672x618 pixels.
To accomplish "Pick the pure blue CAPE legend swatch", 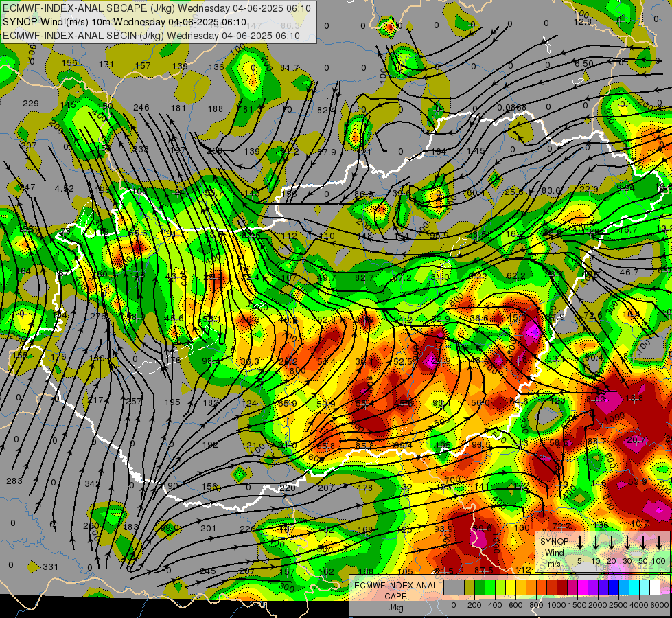I will 614,587.
